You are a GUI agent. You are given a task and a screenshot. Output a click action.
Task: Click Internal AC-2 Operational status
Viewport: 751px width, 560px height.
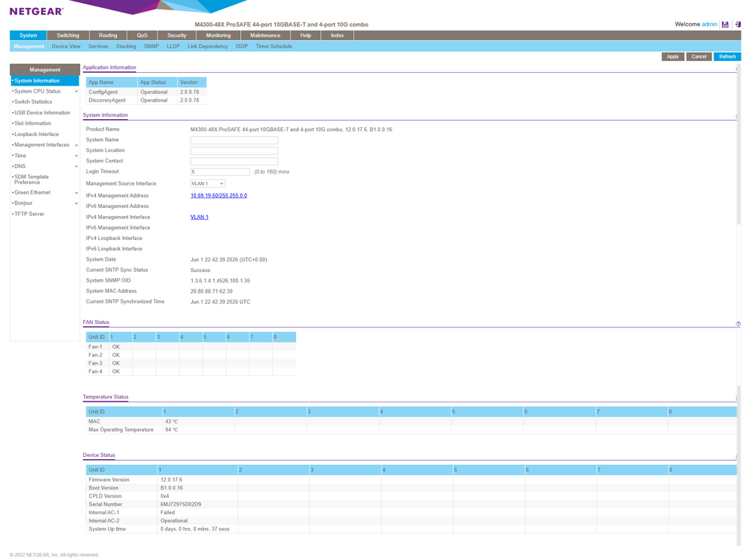pos(174,521)
